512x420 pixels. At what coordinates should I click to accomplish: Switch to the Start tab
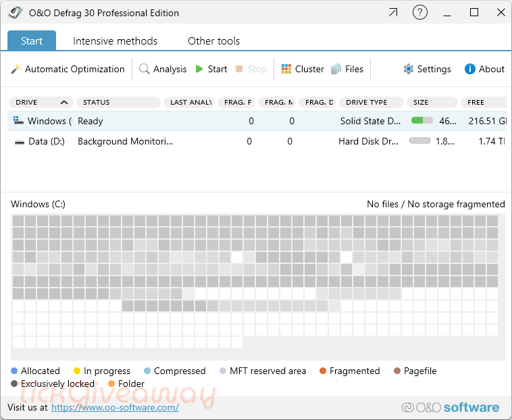pos(32,41)
